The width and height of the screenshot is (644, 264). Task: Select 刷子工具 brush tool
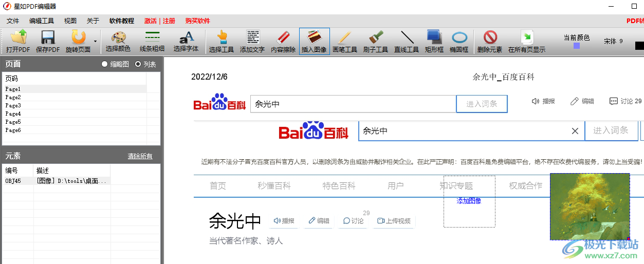click(x=376, y=41)
